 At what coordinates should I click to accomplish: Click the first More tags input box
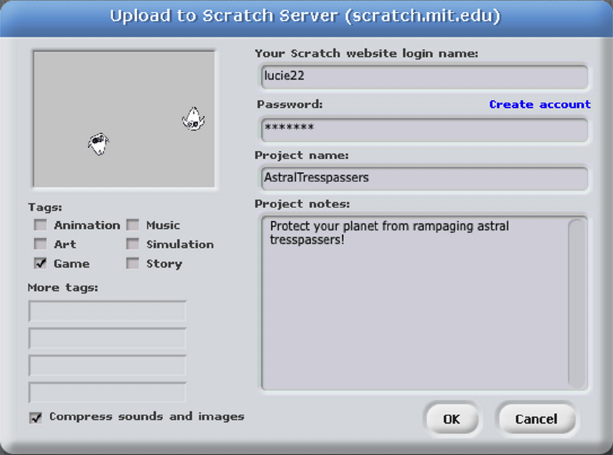click(107, 311)
